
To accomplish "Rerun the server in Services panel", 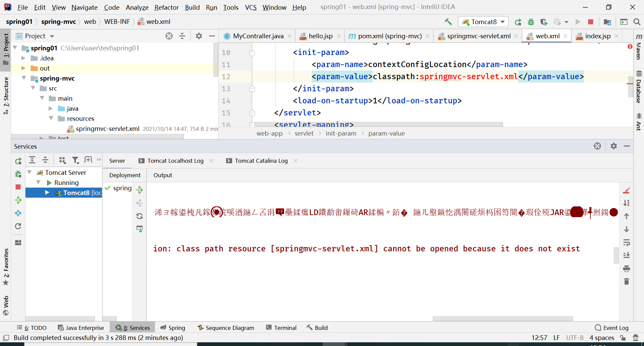I will pos(18,161).
